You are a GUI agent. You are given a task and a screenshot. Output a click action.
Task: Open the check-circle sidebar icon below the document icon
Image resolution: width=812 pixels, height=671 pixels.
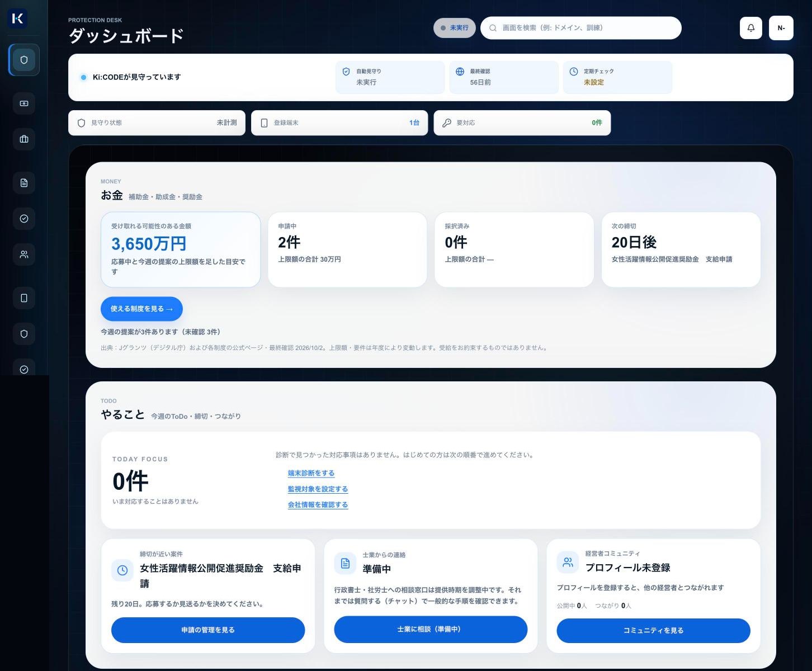pyautogui.click(x=24, y=219)
